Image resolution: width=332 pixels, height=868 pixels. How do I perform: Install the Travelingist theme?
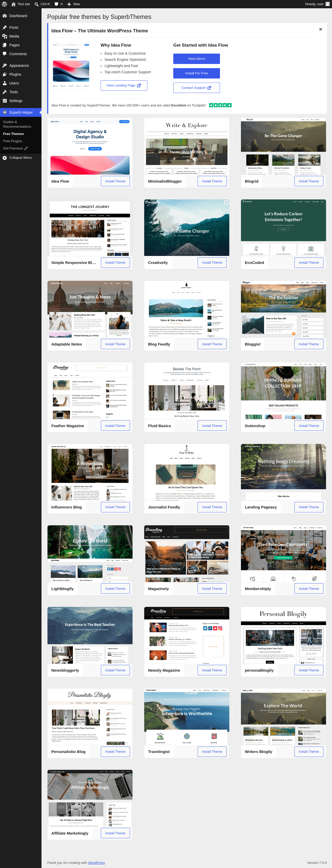click(x=212, y=751)
